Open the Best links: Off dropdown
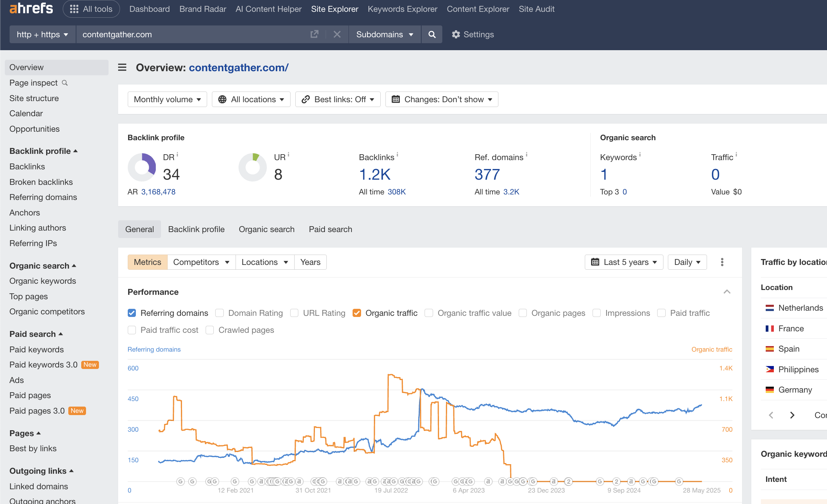Viewport: 827px width, 504px height. coord(338,99)
